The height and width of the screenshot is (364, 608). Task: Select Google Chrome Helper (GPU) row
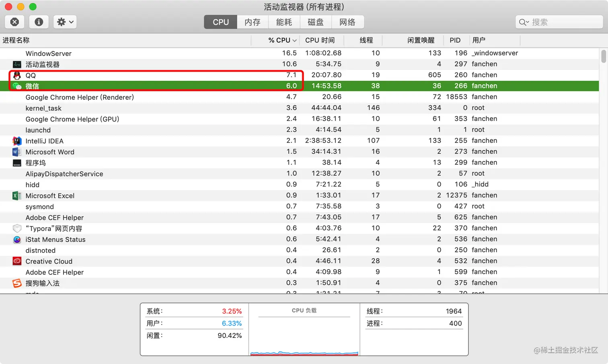pos(300,119)
